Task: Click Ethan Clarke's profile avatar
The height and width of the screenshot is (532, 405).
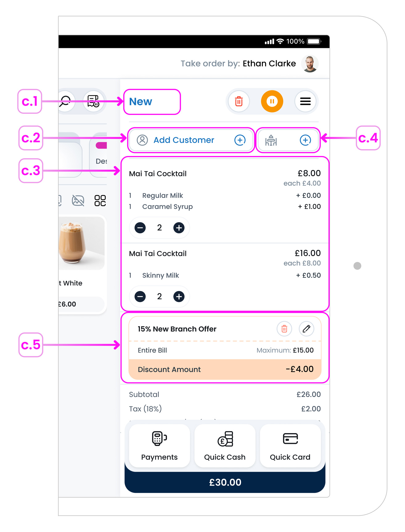Action: (x=310, y=64)
